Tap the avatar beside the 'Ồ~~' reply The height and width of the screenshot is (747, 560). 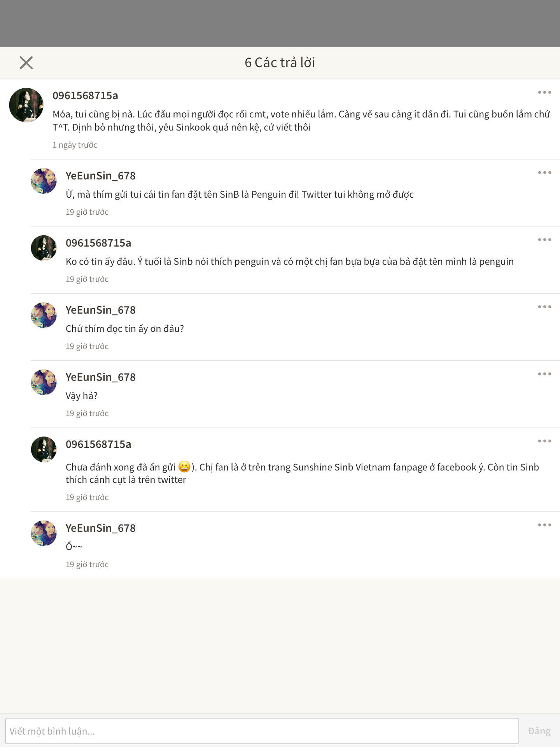(x=44, y=533)
